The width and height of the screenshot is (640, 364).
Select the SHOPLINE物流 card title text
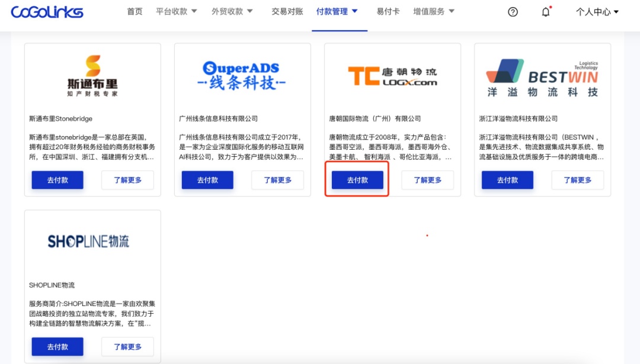tap(52, 285)
